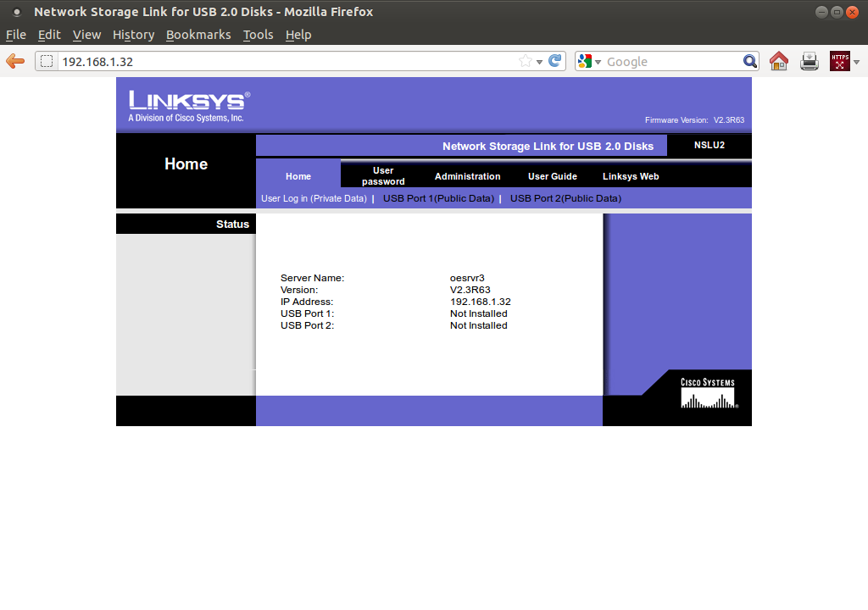Expand the search engine selector dropdown
The width and height of the screenshot is (868, 610).
[x=598, y=60]
